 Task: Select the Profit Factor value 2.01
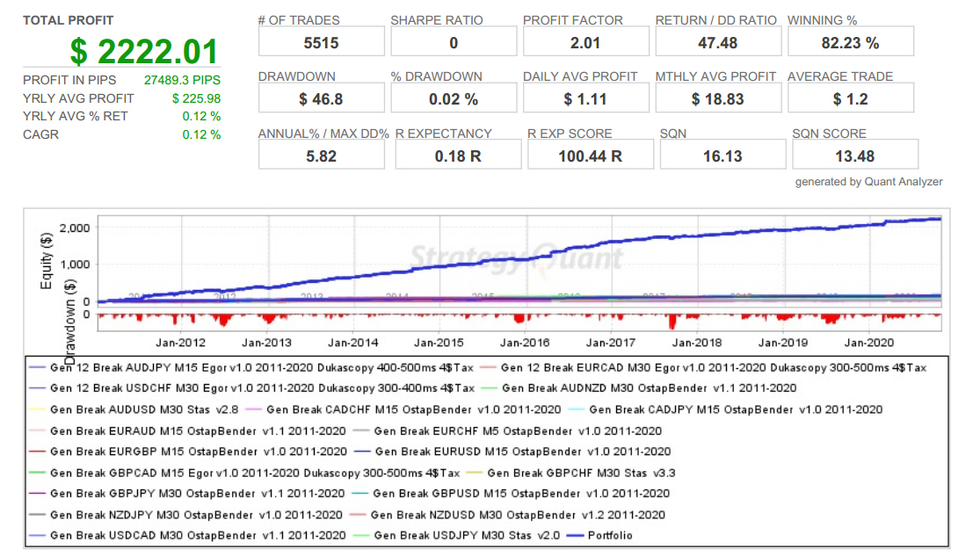[x=585, y=42]
